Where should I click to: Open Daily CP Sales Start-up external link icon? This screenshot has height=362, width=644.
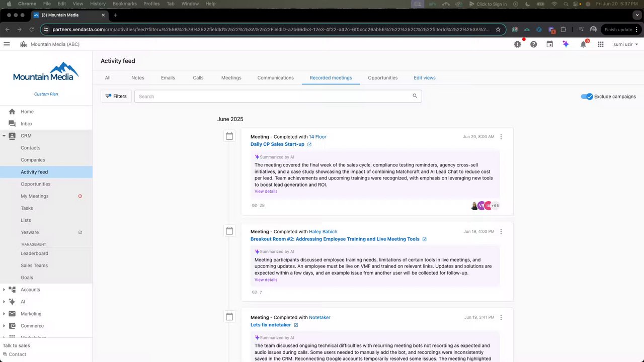coord(309,144)
